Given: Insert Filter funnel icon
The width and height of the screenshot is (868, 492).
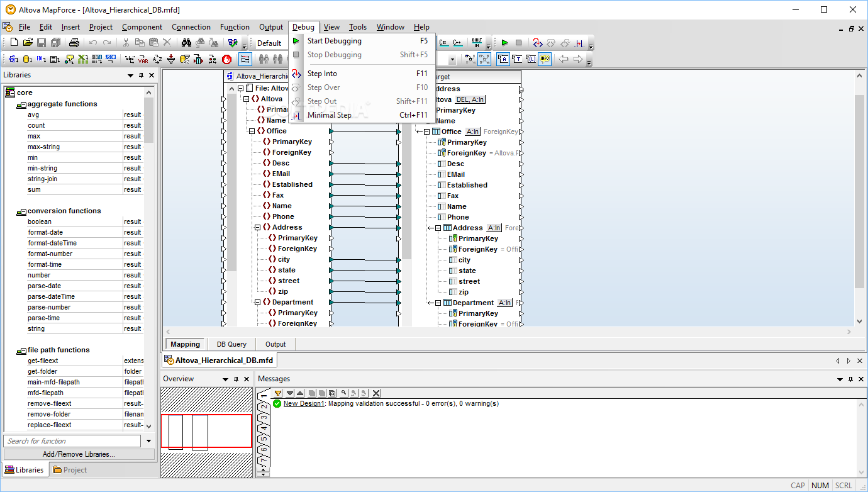Looking at the screenshot, I should click(x=171, y=59).
